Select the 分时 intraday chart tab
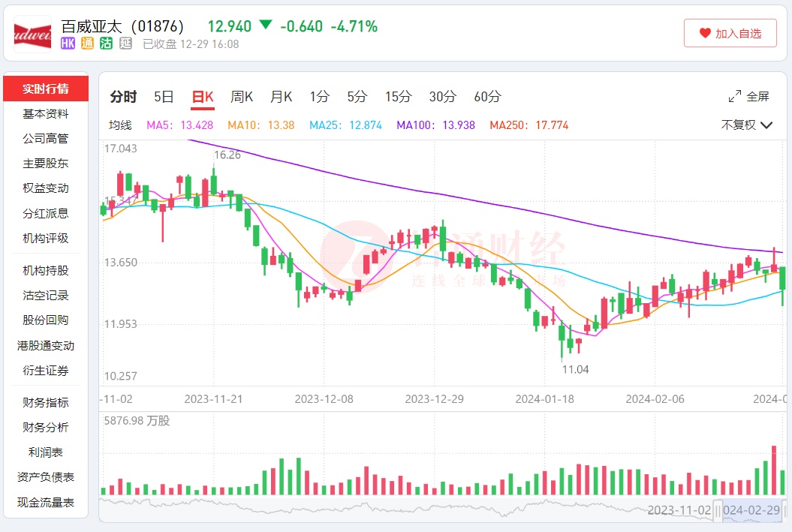This screenshot has height=532, width=792. point(123,97)
